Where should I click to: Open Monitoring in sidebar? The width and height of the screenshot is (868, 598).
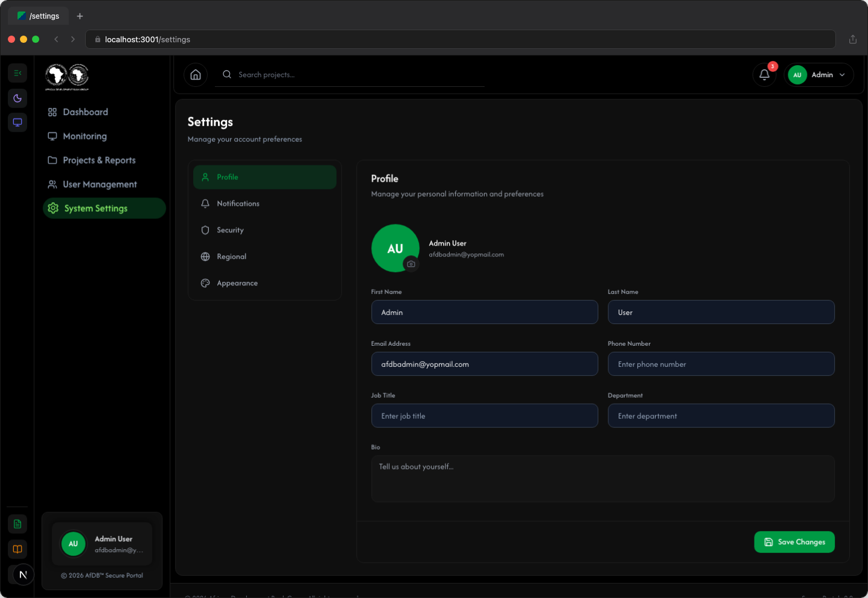104,136
